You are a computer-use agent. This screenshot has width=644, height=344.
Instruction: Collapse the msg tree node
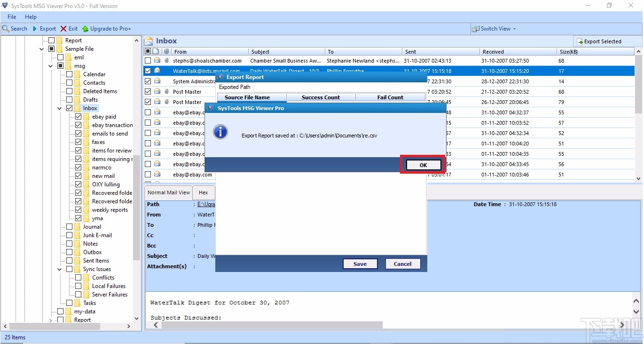coord(51,66)
